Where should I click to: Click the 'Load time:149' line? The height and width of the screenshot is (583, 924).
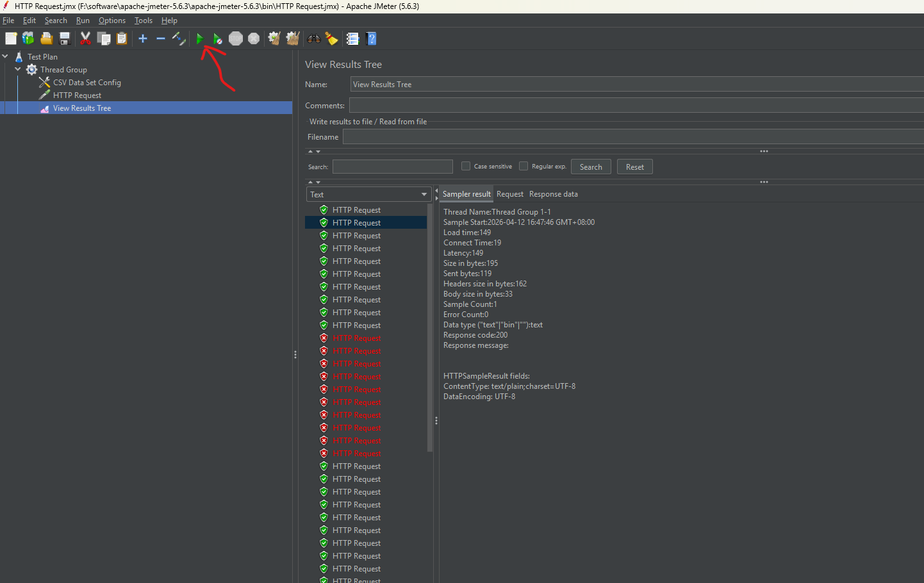(x=467, y=233)
